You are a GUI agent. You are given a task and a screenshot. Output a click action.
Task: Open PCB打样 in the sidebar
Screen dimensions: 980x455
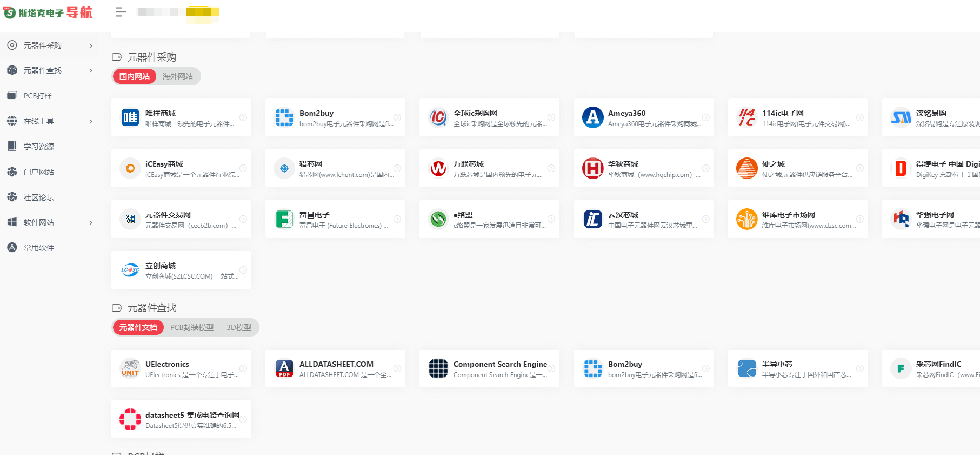[x=38, y=96]
